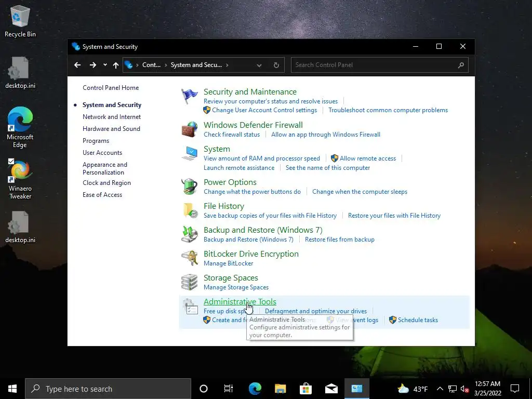This screenshot has width=532, height=399.
Task: Open Recycle Bin desktop icon
Action: [x=20, y=21]
